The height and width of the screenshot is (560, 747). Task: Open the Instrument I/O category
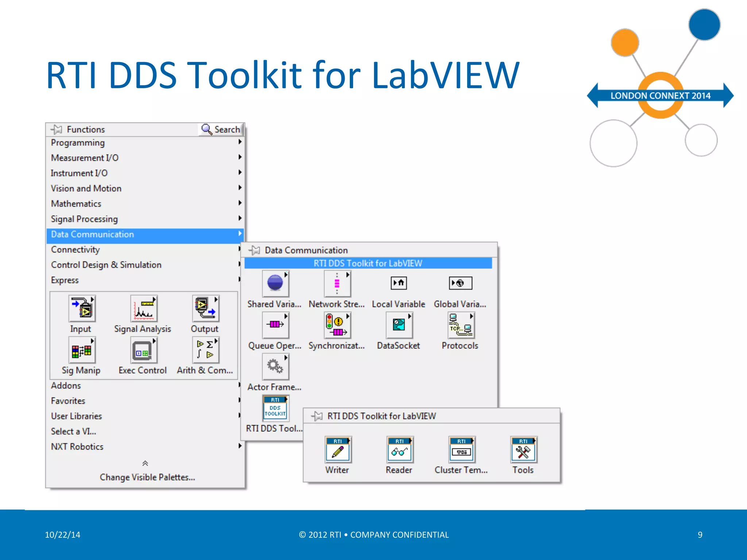145,173
